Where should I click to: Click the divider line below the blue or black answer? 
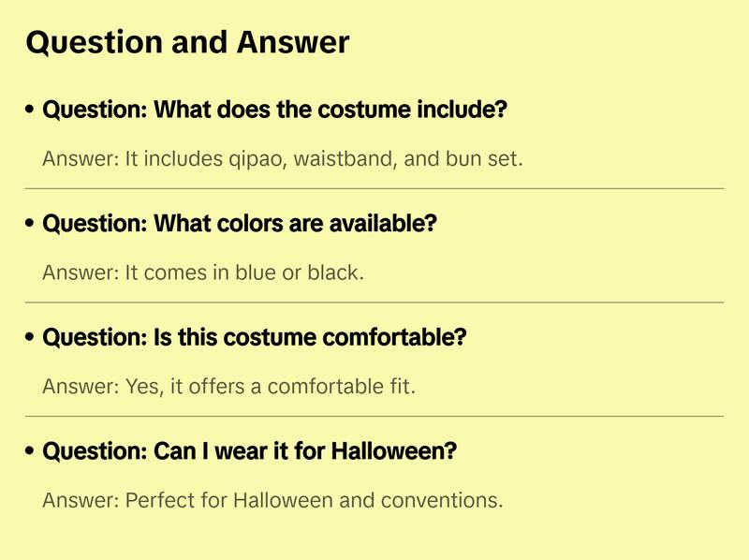[x=374, y=302]
